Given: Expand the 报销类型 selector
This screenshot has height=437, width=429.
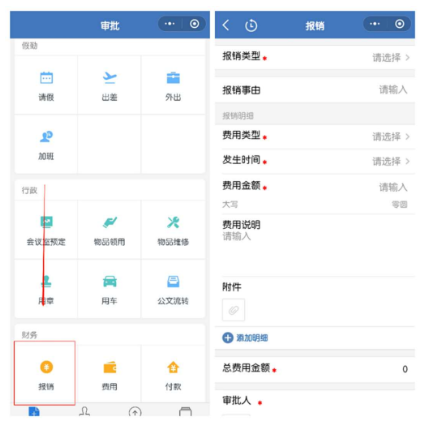Looking at the screenshot, I should [315, 57].
